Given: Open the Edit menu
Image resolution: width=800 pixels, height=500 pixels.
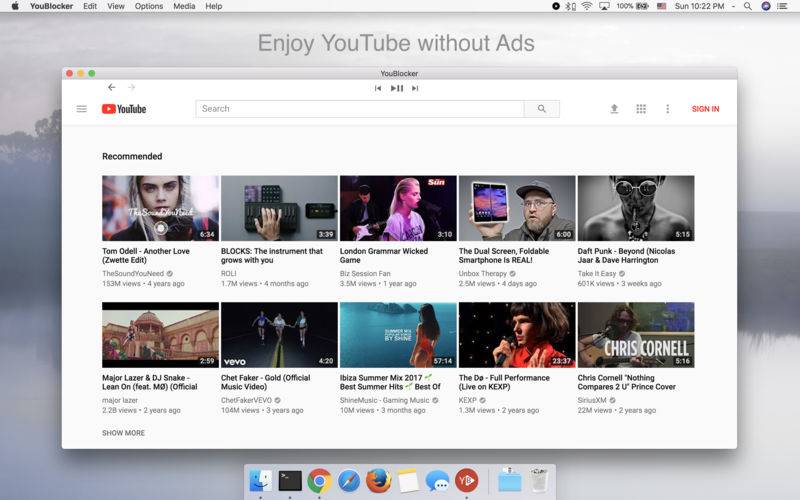Looking at the screenshot, I should pyautogui.click(x=90, y=6).
